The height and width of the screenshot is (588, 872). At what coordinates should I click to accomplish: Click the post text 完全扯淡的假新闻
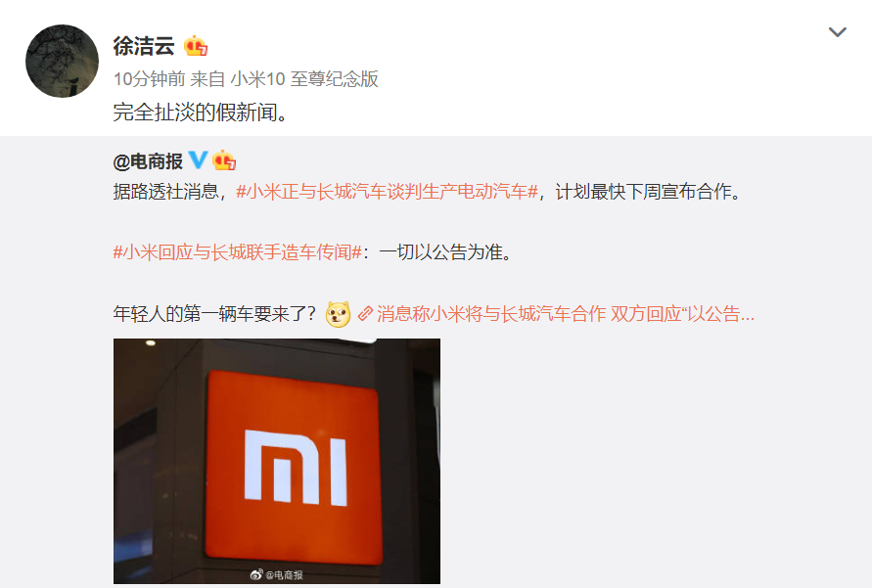[201, 113]
